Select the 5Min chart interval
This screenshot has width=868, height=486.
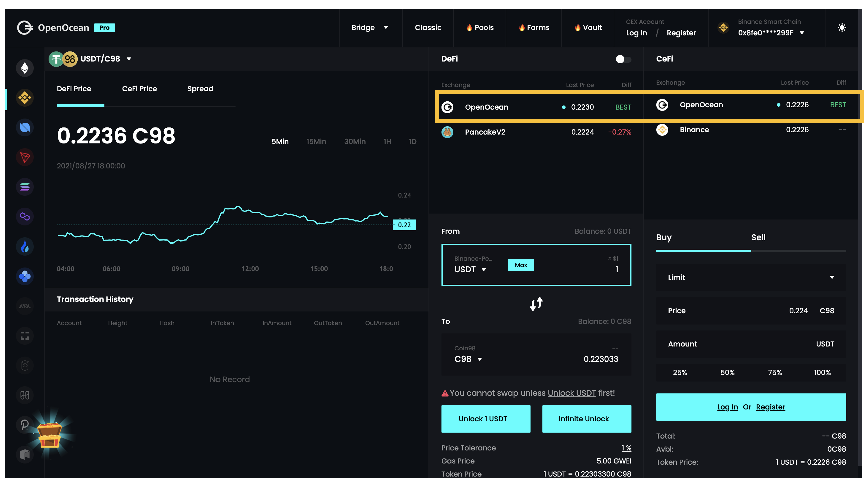[280, 142]
